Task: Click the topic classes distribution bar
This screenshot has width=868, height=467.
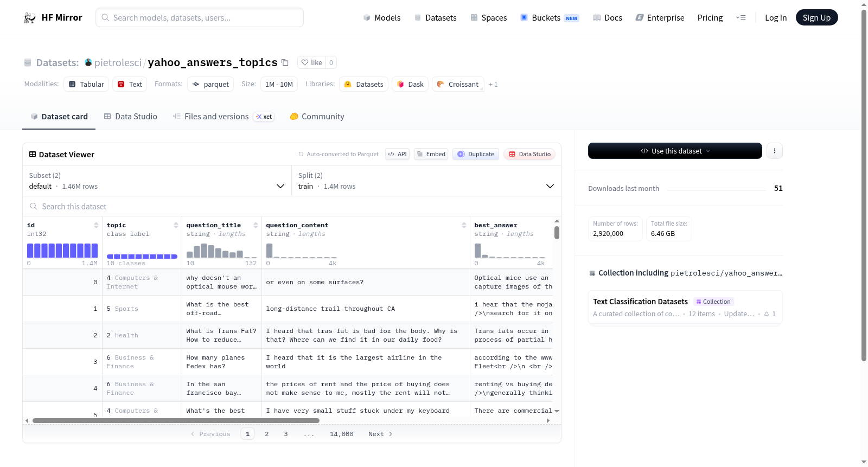Action: [142, 257]
